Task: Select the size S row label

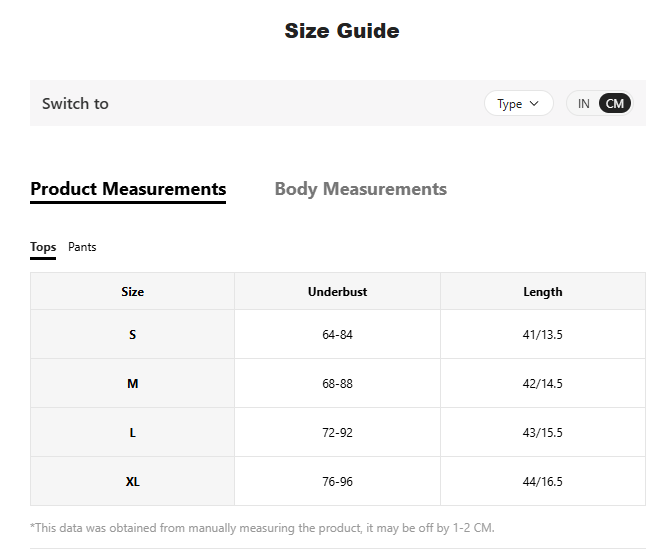Action: pyautogui.click(x=132, y=335)
